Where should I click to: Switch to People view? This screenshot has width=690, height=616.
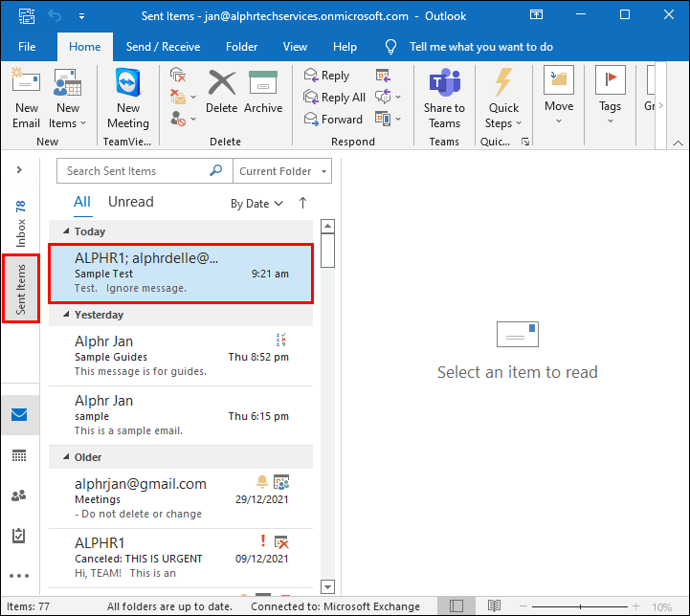(19, 496)
